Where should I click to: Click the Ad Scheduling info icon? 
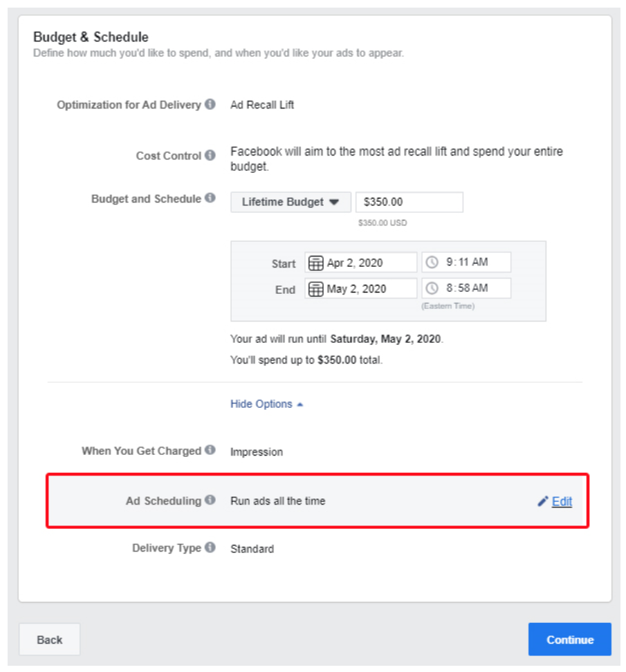(210, 501)
